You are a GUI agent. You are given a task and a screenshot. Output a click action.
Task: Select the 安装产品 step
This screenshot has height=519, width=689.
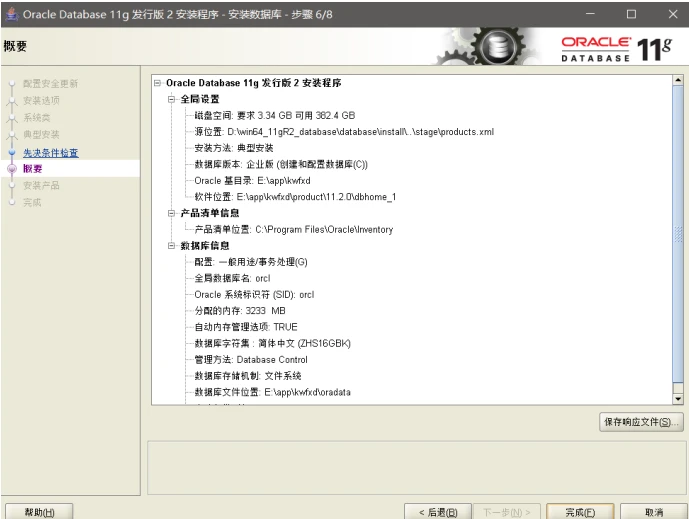[x=41, y=185]
